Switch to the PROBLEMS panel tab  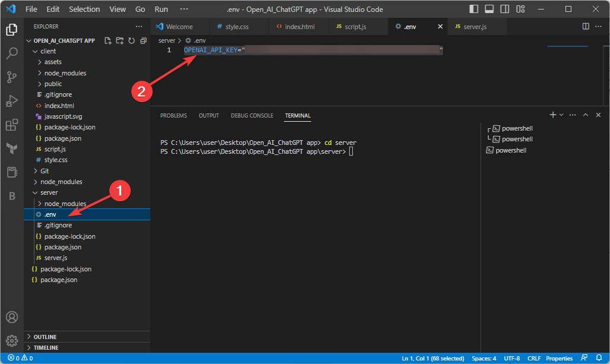tap(173, 116)
